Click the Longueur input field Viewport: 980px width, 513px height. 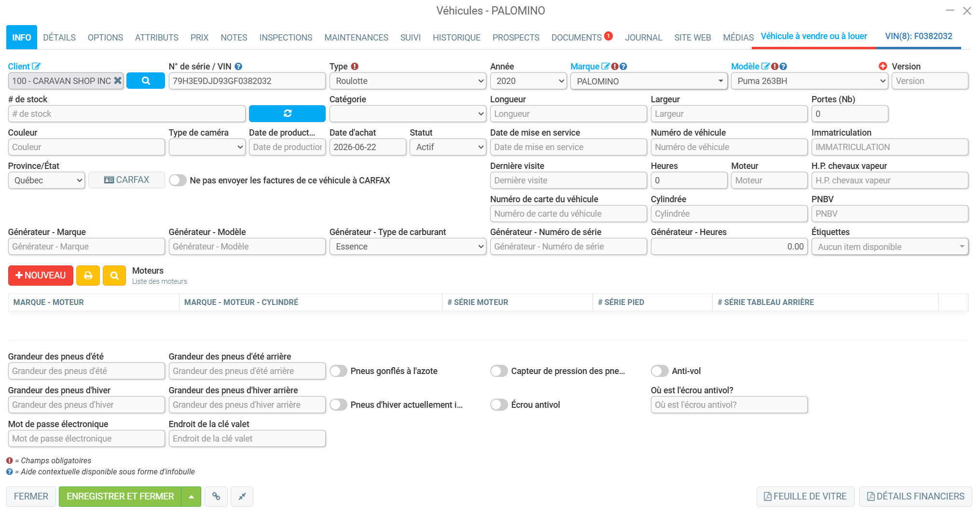coord(568,114)
